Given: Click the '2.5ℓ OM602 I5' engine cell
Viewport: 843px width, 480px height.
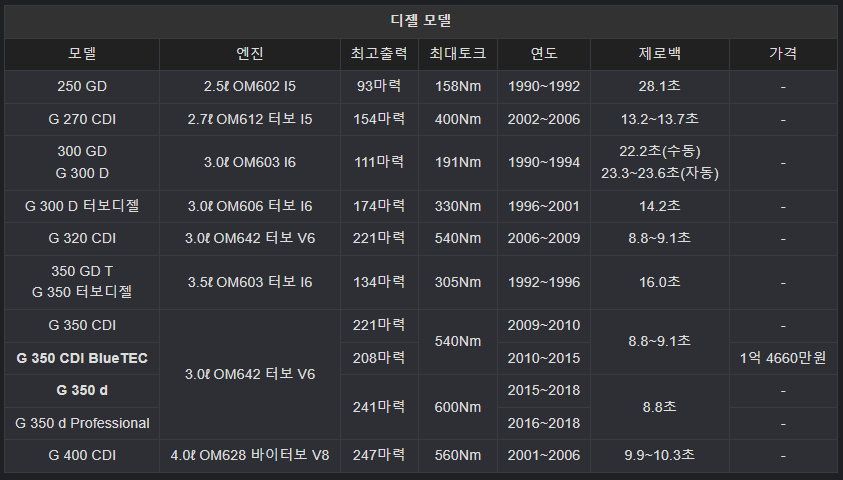Looking at the screenshot, I should (250, 87).
